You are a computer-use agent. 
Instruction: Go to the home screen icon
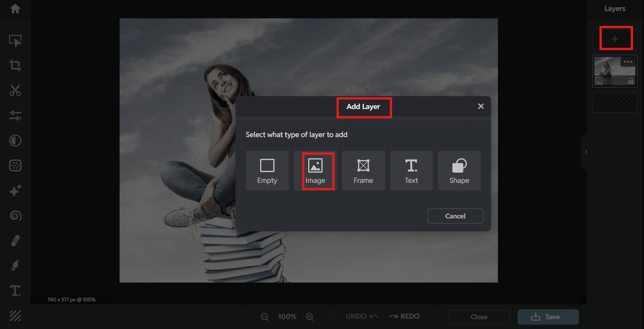pos(15,9)
